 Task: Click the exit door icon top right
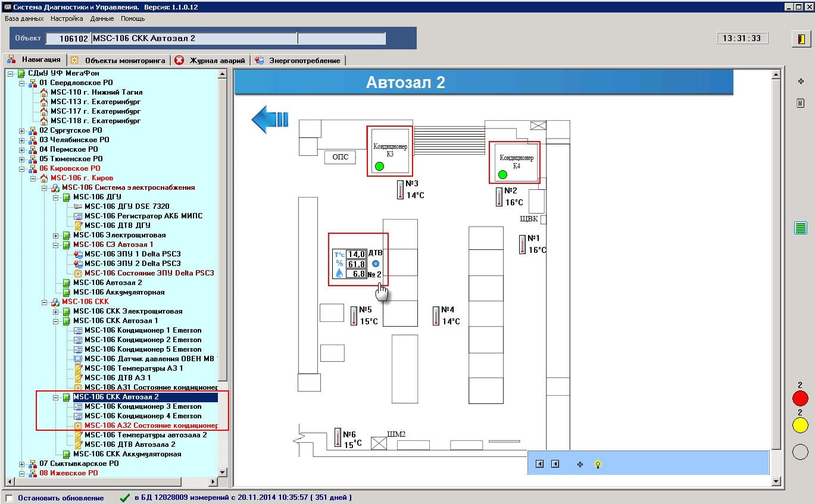tap(800, 39)
